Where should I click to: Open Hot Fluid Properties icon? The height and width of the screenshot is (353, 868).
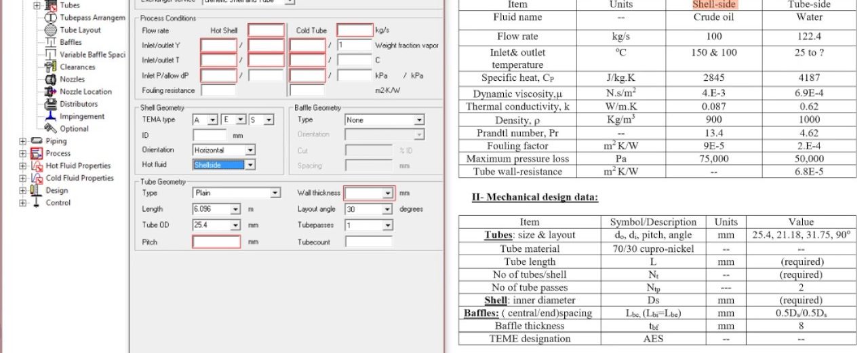[x=37, y=166]
